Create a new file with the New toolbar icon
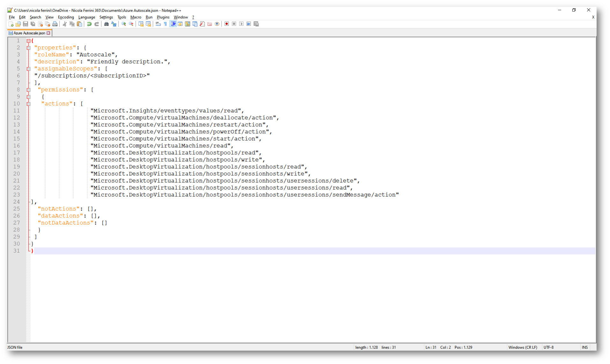The image size is (610, 364). [x=11, y=24]
